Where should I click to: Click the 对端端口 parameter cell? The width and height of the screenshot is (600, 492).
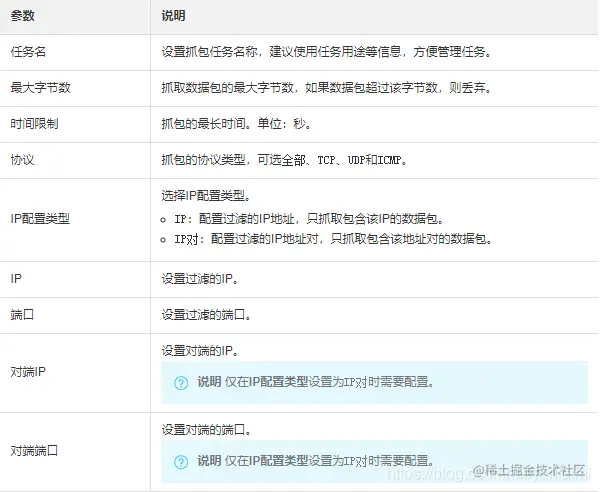75,451
